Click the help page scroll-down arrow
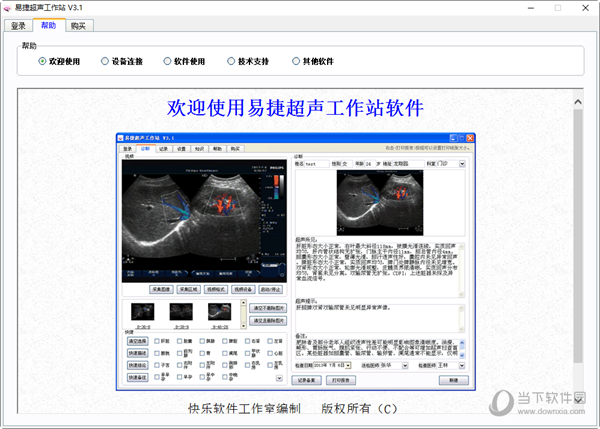The width and height of the screenshot is (600, 429). pyautogui.click(x=579, y=400)
